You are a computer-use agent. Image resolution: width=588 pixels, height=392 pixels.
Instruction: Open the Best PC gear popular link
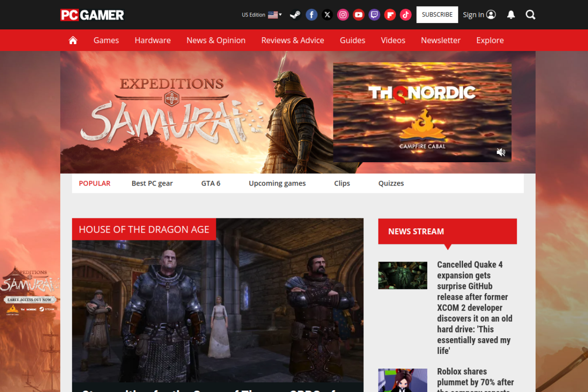[x=152, y=183]
